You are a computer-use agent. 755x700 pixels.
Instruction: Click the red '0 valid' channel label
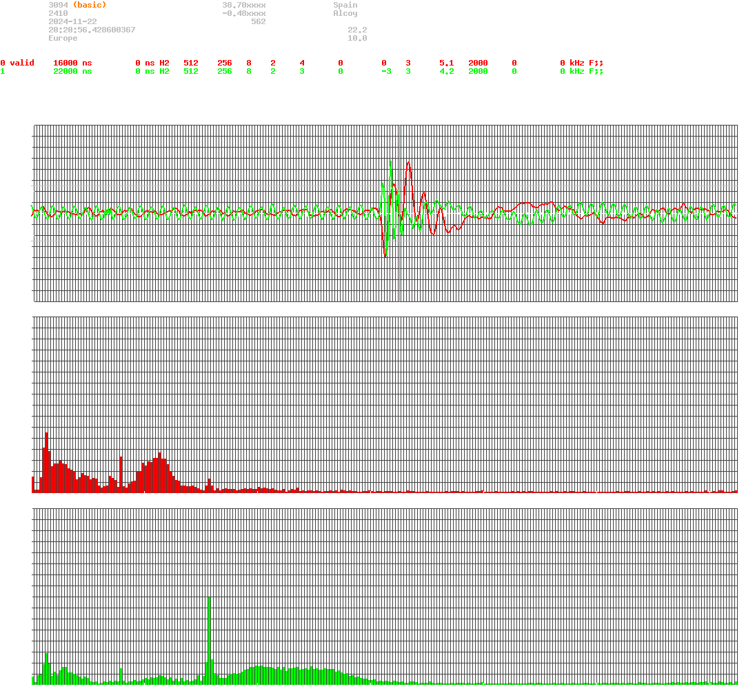(x=17, y=63)
